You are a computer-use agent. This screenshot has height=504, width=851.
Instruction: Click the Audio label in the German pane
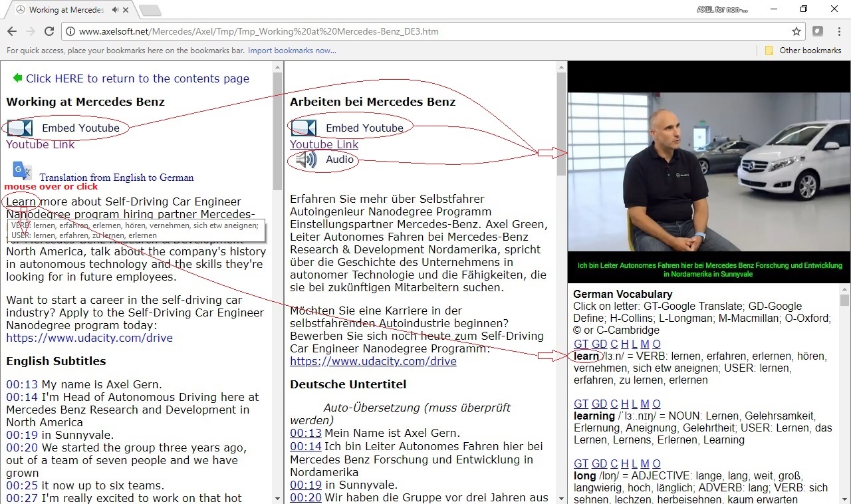coord(340,160)
